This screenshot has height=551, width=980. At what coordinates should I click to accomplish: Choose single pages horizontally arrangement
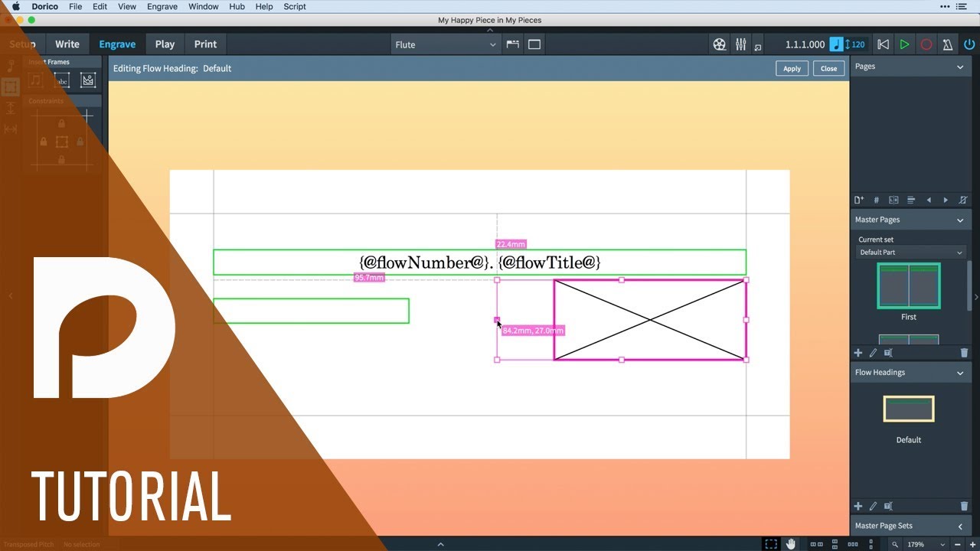click(851, 544)
